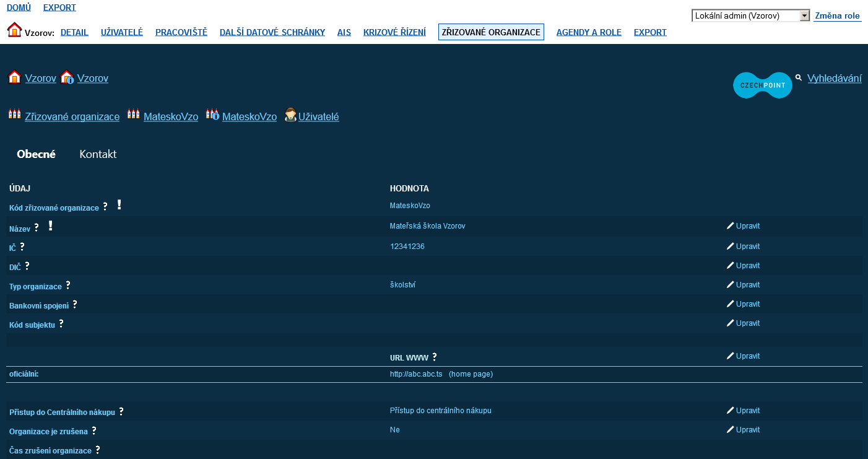Click pencil icon in IČ row

(x=730, y=247)
